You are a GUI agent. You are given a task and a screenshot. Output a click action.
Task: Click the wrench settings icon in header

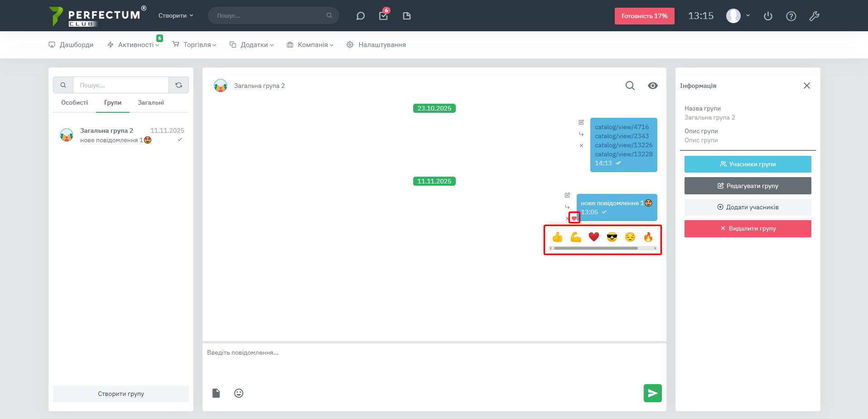(x=814, y=16)
